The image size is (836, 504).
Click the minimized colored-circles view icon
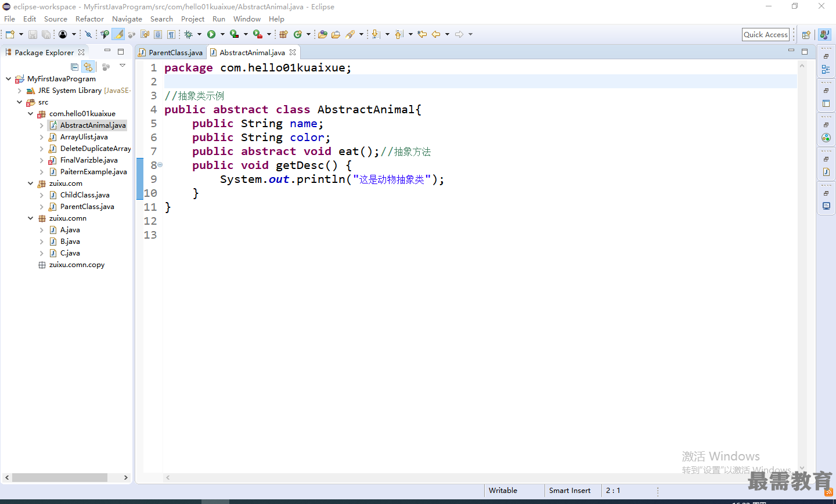pos(826,138)
